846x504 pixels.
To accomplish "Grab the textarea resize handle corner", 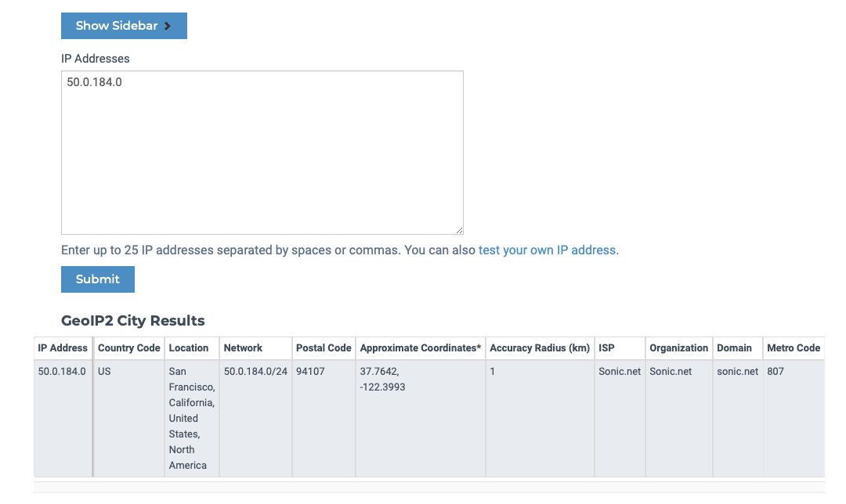I will [x=459, y=230].
